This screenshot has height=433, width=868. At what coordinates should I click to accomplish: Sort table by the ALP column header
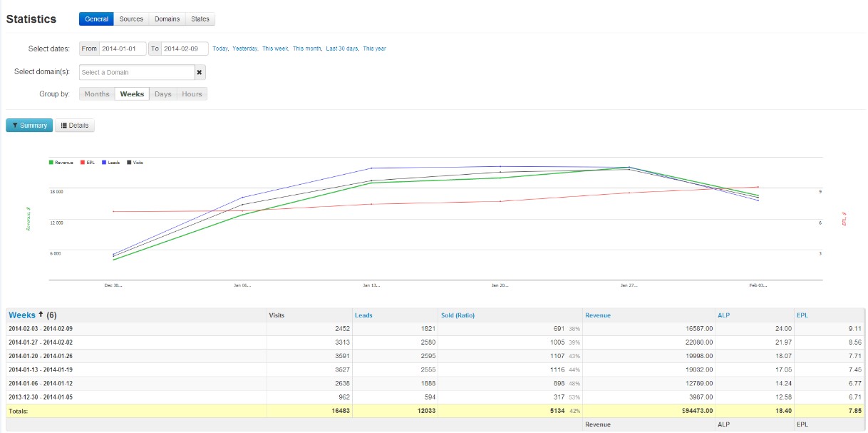pos(724,315)
